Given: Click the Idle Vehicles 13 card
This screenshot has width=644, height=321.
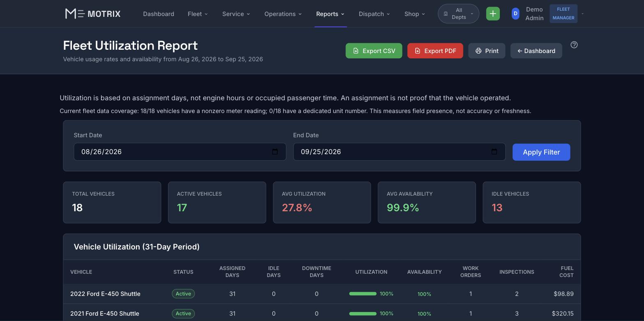Looking at the screenshot, I should click(x=532, y=203).
